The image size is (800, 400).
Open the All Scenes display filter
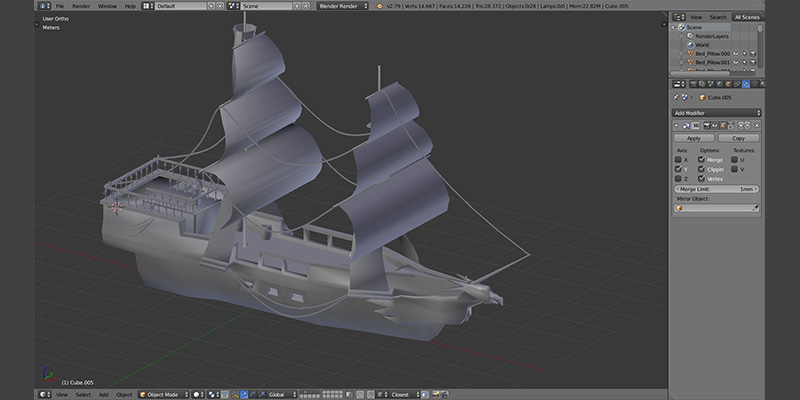pyautogui.click(x=747, y=17)
